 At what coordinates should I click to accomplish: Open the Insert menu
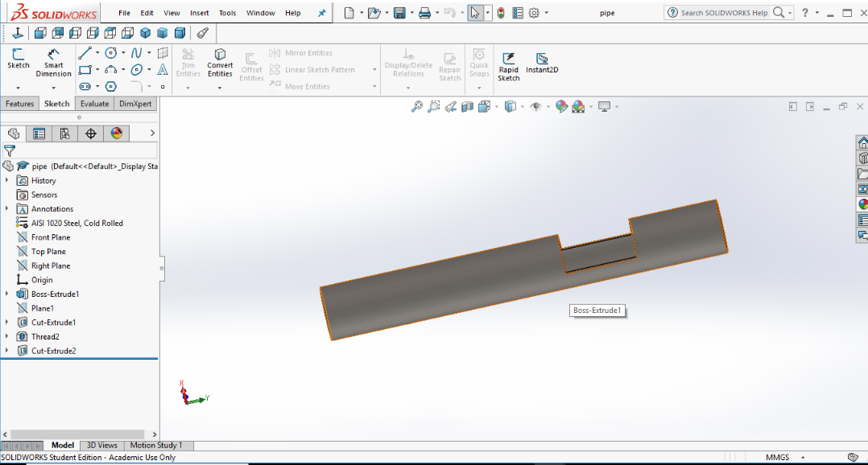(x=200, y=13)
